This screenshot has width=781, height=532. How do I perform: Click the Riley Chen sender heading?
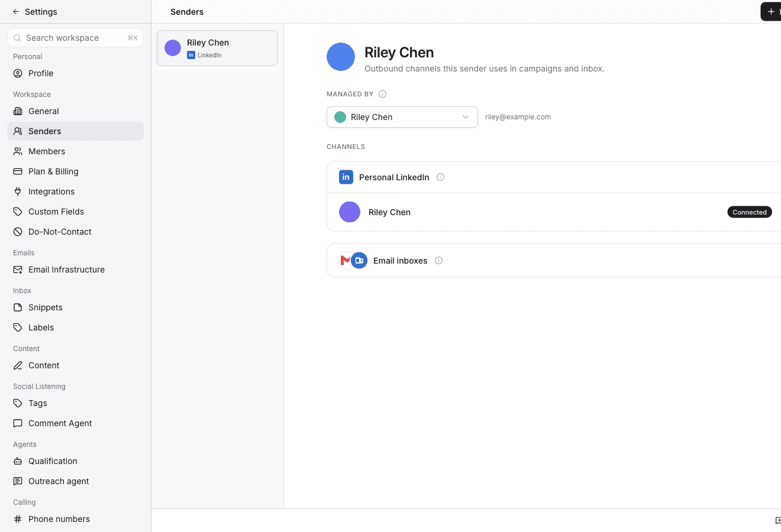[399, 53]
